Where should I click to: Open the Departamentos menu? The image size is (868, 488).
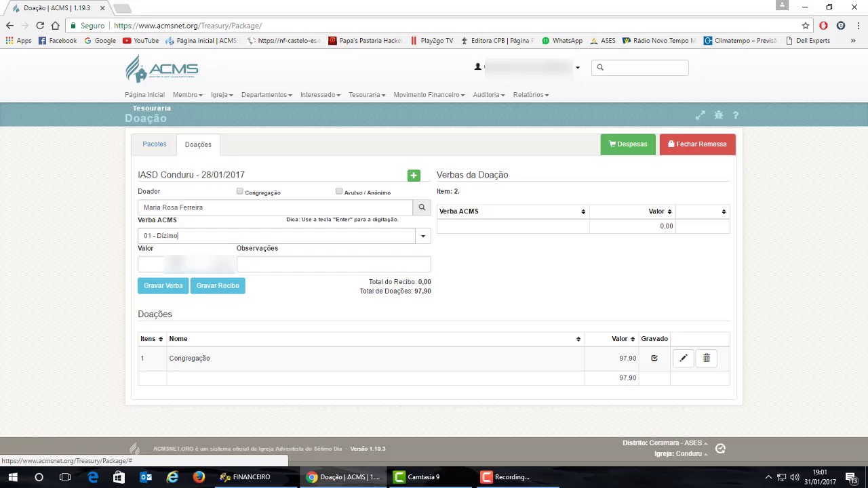[x=267, y=95]
